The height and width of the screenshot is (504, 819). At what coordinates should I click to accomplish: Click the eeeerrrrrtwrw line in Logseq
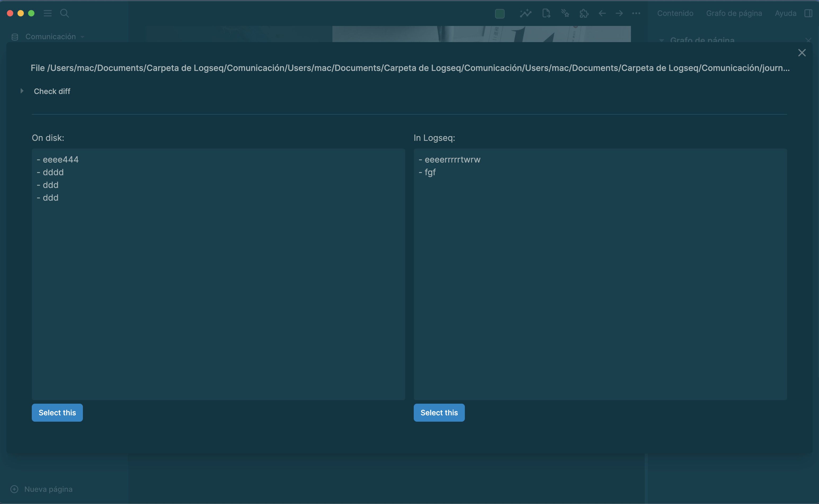(x=449, y=159)
